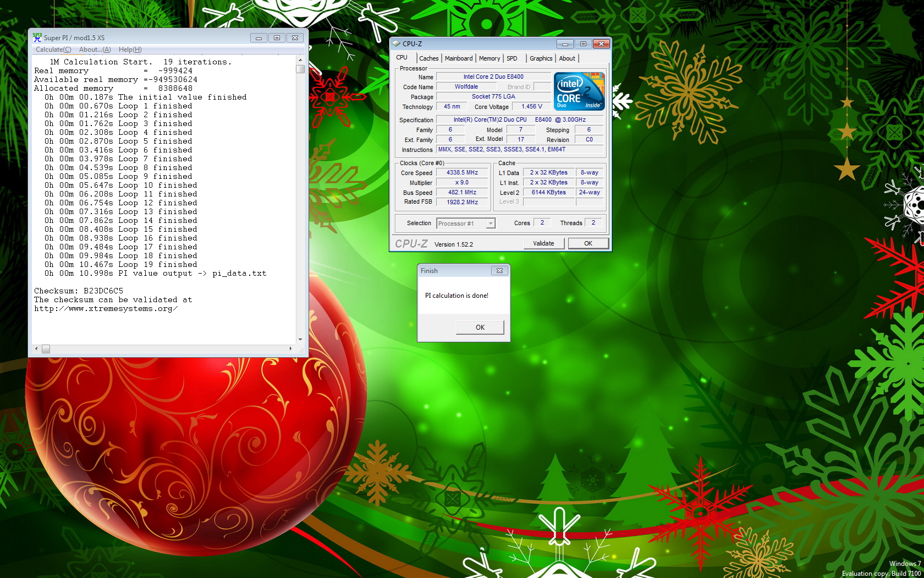The height and width of the screenshot is (578, 924).
Task: Click the Specification field text
Action: pyautogui.click(x=520, y=119)
